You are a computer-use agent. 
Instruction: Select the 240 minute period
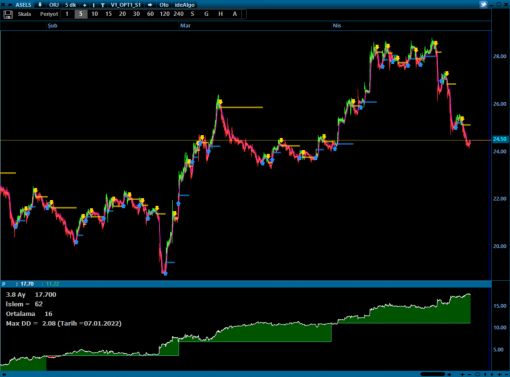point(178,14)
